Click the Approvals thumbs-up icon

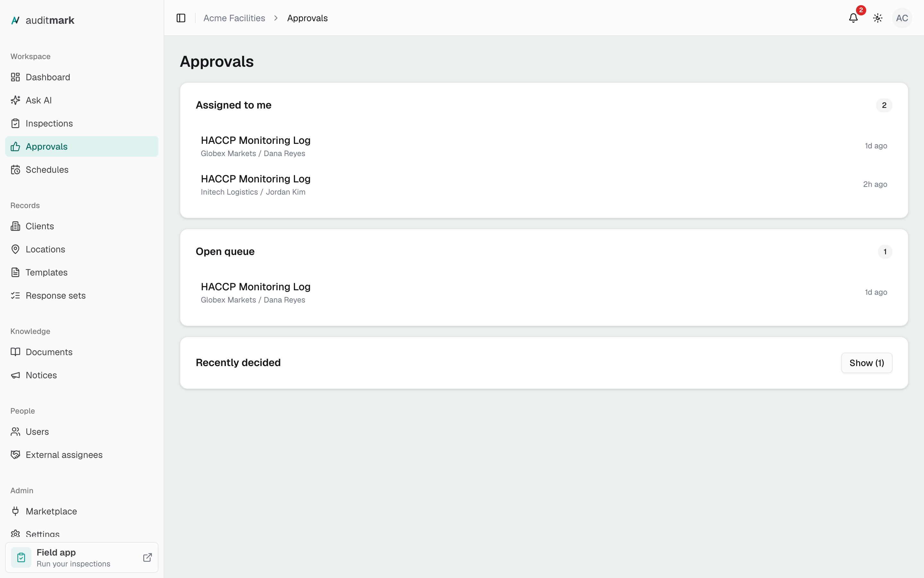[15, 146]
